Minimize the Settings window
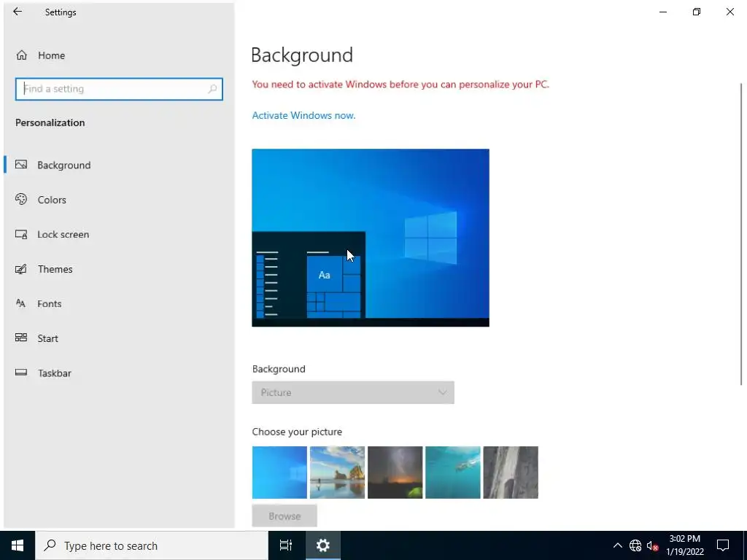Image resolution: width=747 pixels, height=560 pixels. (x=662, y=12)
